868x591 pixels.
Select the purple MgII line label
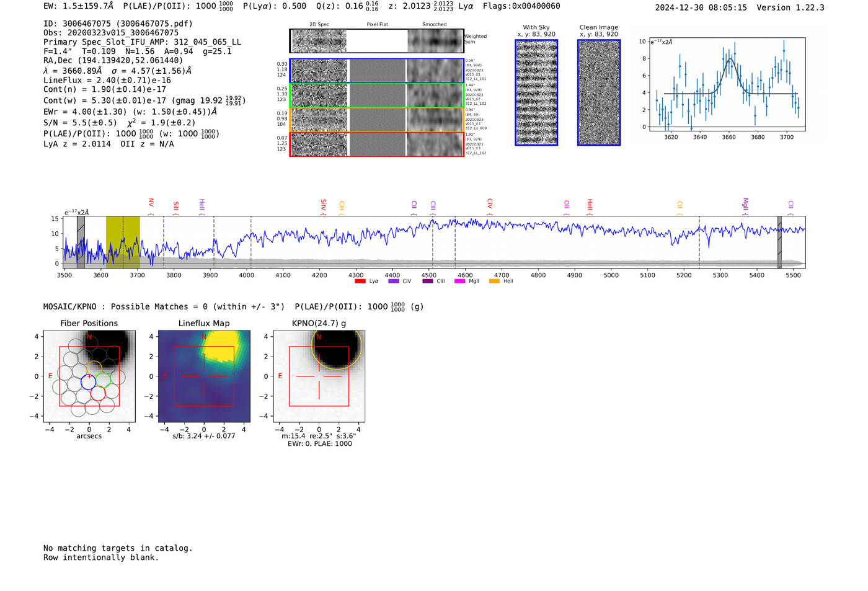coord(745,205)
